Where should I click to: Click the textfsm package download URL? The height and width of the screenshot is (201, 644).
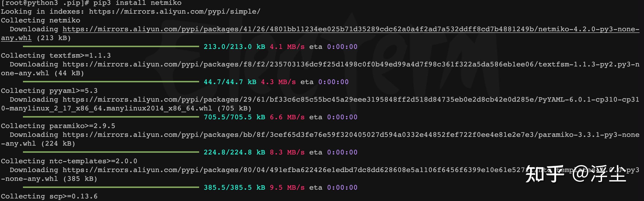tap(350, 64)
